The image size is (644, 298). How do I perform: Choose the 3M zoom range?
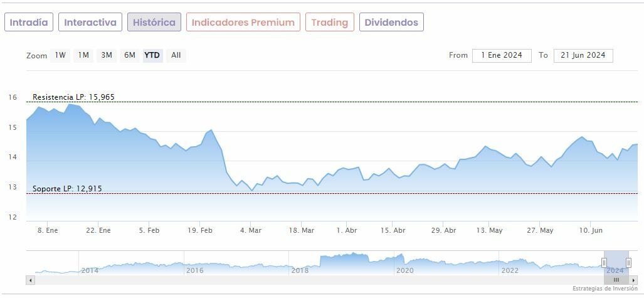pos(107,55)
